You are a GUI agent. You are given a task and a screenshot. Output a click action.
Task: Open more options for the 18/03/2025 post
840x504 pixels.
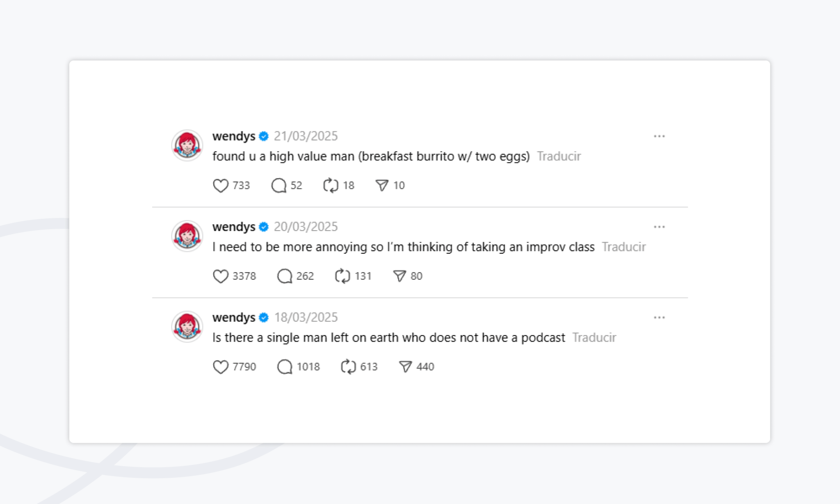pos(659,318)
